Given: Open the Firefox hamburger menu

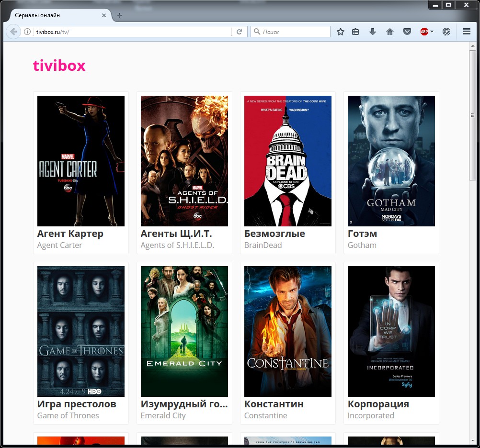Looking at the screenshot, I should click(467, 32).
